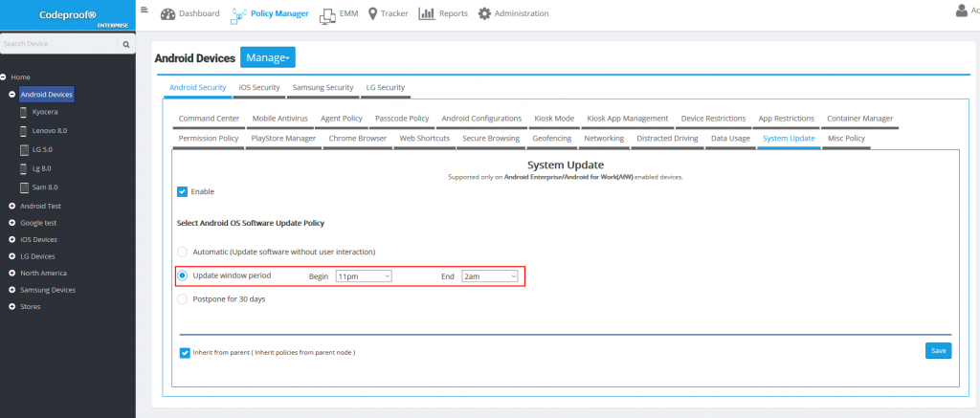Screen dimensions: 980x418
Task: Open the PlayStore Manager tab
Action: pyautogui.click(x=283, y=139)
